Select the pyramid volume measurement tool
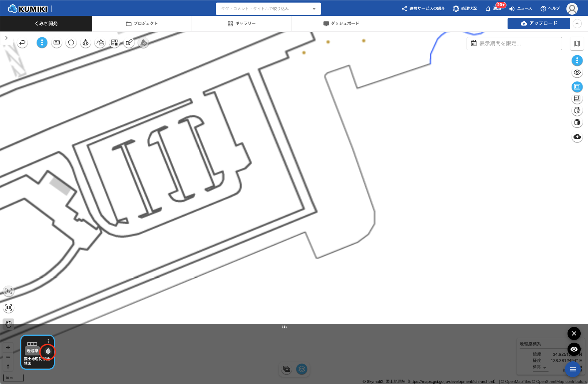The width and height of the screenshot is (588, 384). (x=86, y=43)
